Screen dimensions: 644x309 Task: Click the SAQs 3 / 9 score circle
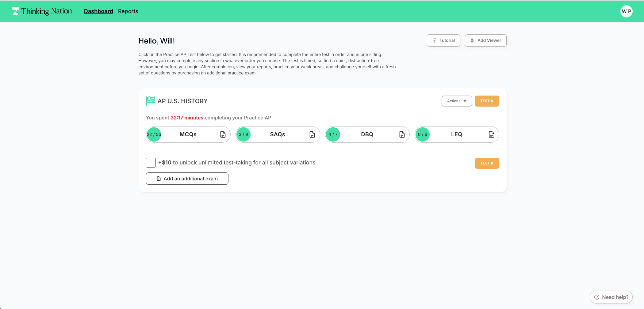243,134
